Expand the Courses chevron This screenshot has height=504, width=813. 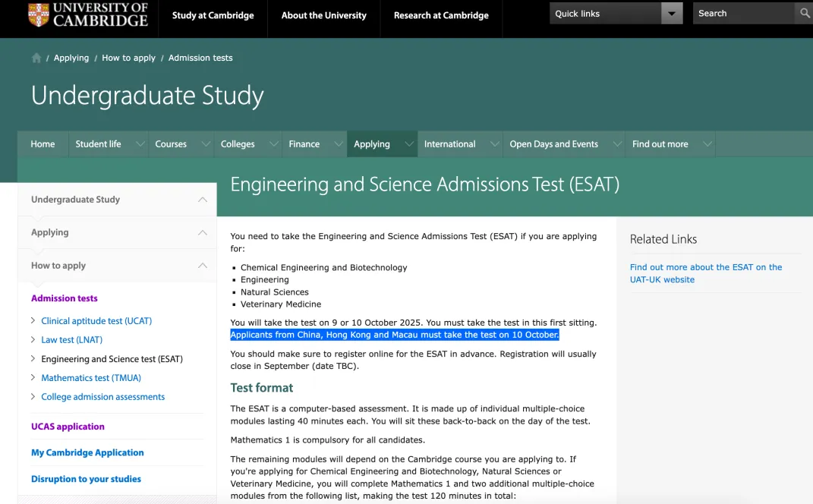pos(206,144)
